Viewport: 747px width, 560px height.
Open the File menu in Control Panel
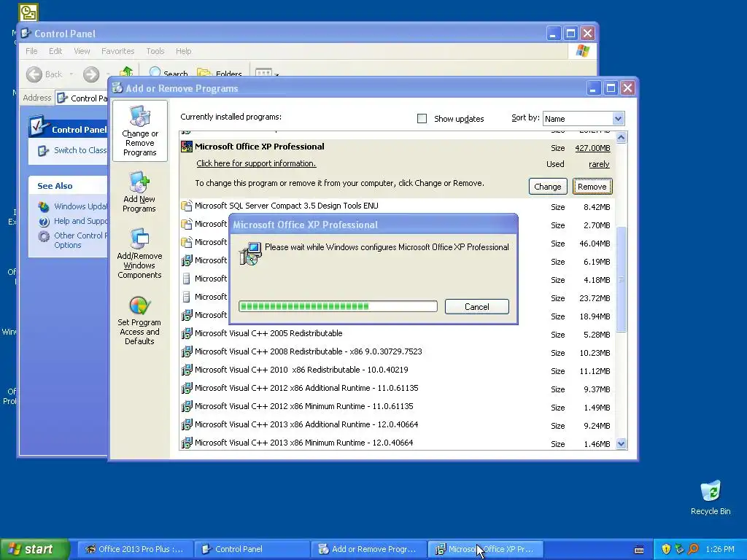pos(31,51)
